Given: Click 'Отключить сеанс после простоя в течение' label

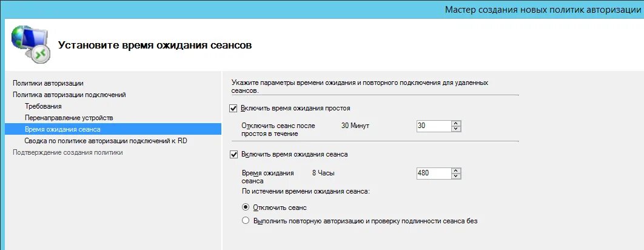Looking at the screenshot, I should (x=278, y=129).
